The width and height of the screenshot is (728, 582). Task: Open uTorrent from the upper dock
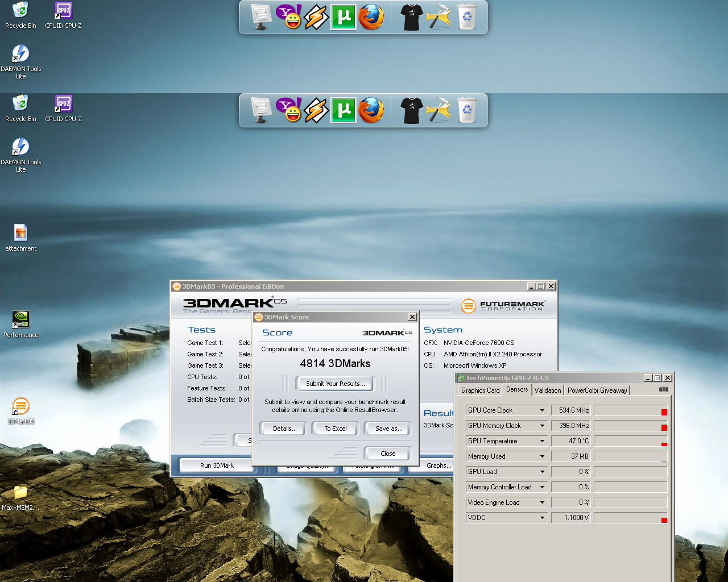point(344,17)
